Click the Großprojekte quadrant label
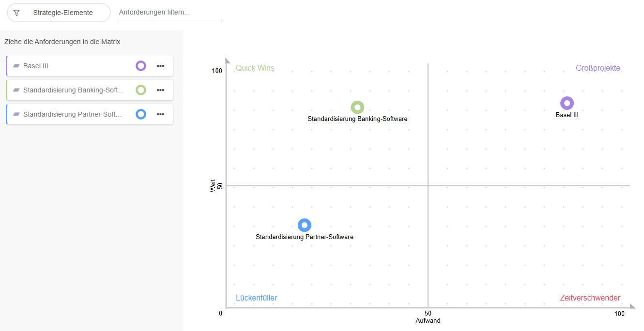The width and height of the screenshot is (644, 331). 598,68
